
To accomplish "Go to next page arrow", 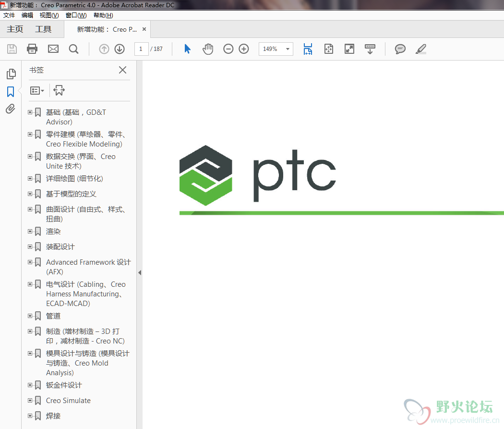I will coord(120,49).
